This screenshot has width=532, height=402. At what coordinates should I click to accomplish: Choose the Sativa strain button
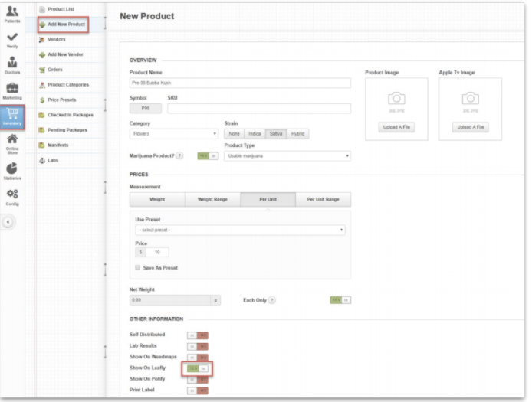(276, 134)
